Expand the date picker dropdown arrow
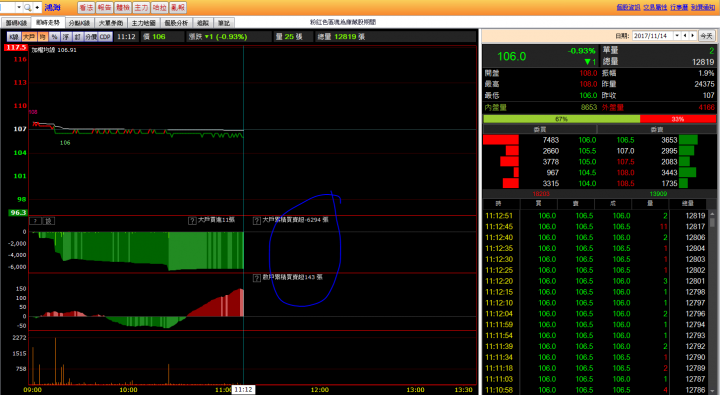This screenshot has width=720, height=395. 677,36
